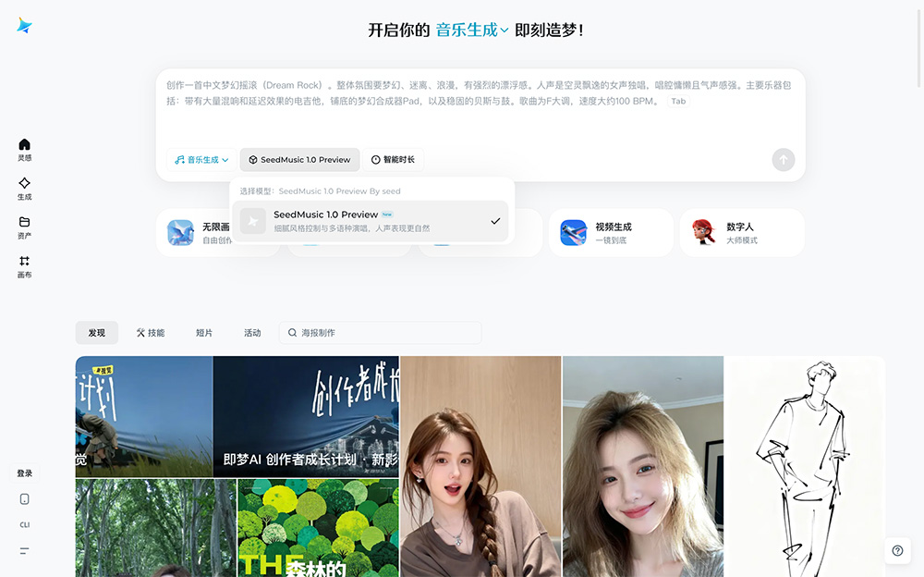
Task: Open the 数字人 card
Action: click(742, 232)
